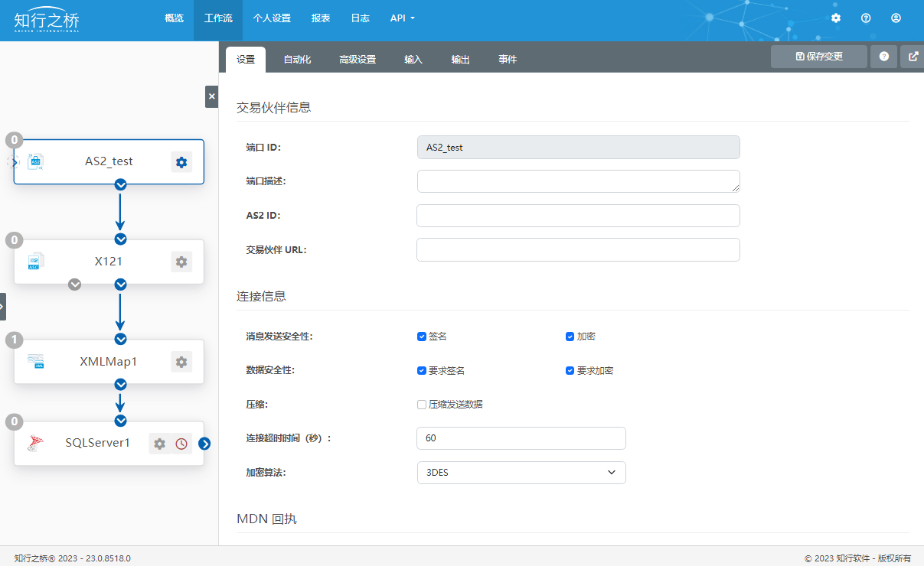Expand the collapsed left sidebar arrow
This screenshot has height=566, width=924.
2,306
